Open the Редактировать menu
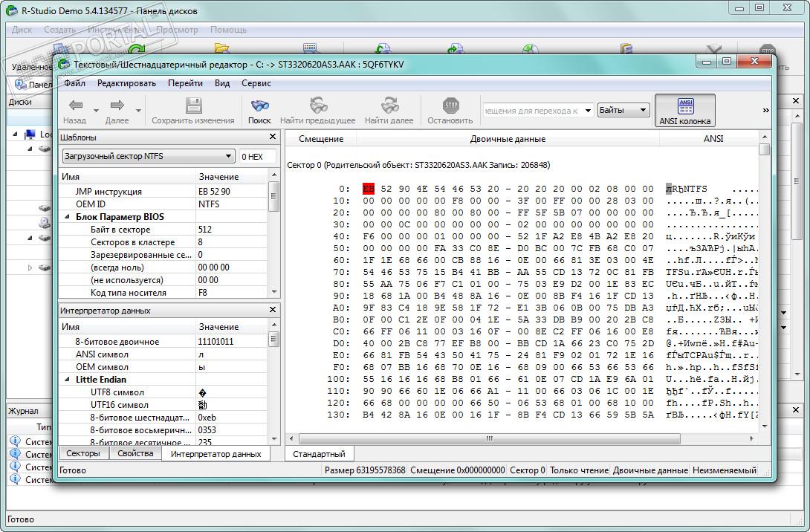This screenshot has height=532, width=810. 126,83
